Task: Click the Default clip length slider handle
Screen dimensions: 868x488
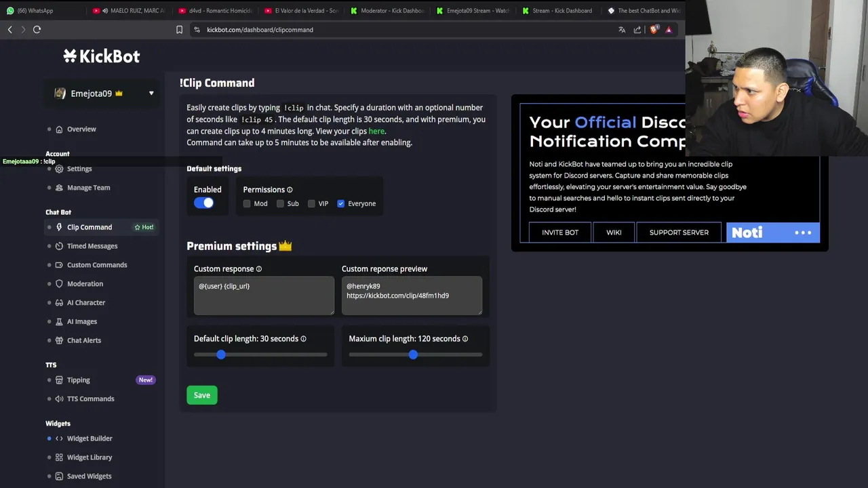Action: click(221, 354)
